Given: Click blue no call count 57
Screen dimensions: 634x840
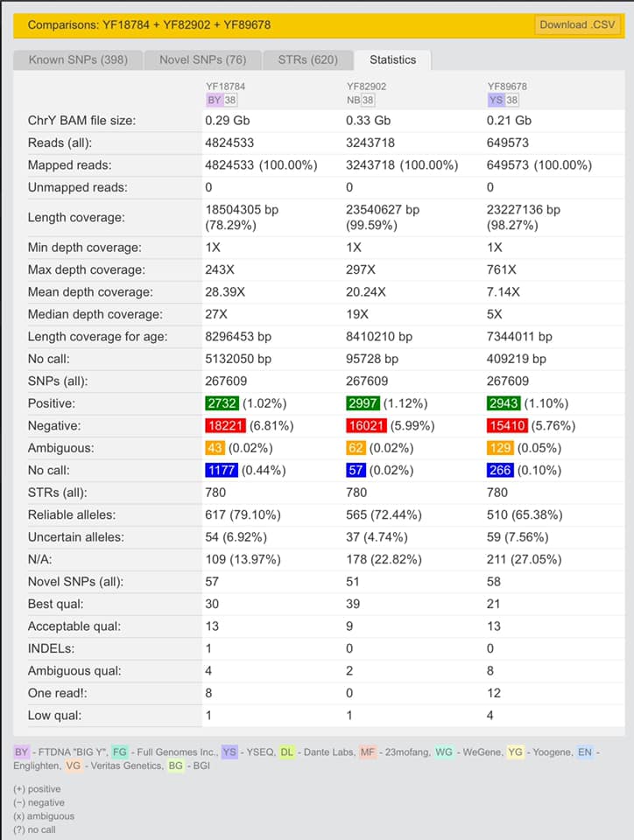Looking at the screenshot, I should [355, 470].
